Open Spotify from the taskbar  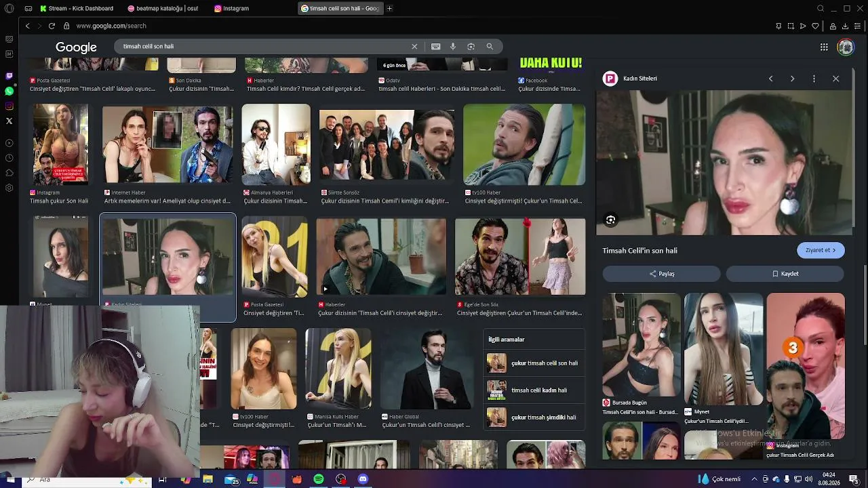319,479
